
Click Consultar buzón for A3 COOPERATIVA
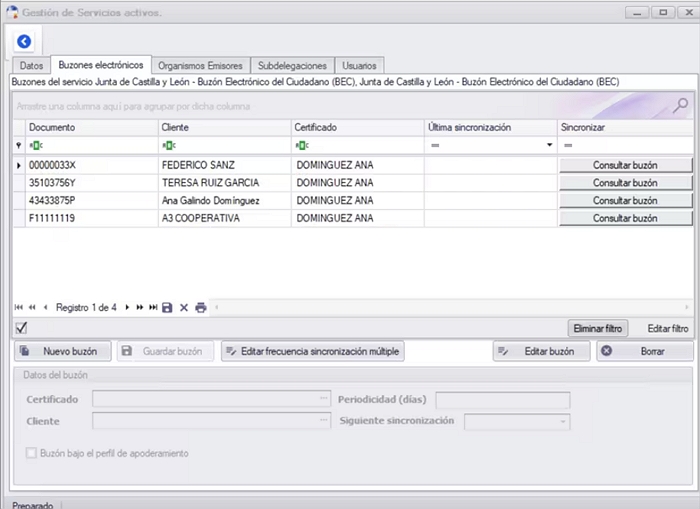coord(625,218)
